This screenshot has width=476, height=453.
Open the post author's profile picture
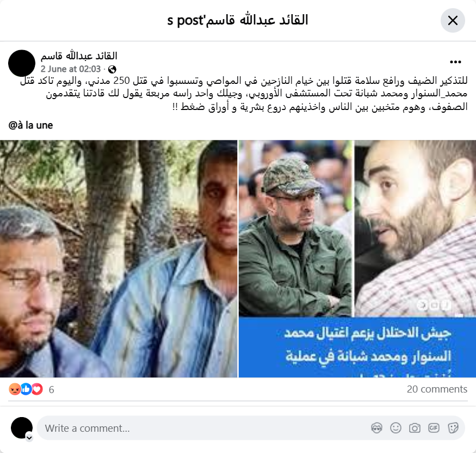point(22,63)
